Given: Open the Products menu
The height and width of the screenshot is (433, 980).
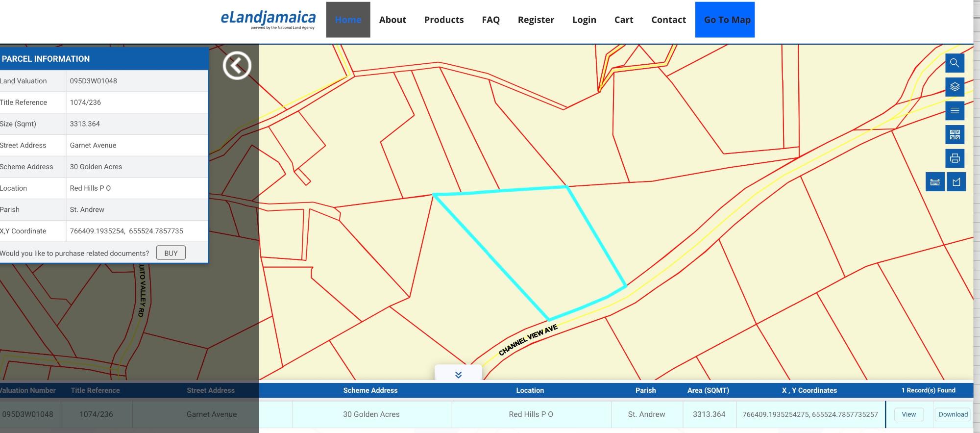Looking at the screenshot, I should [x=444, y=20].
